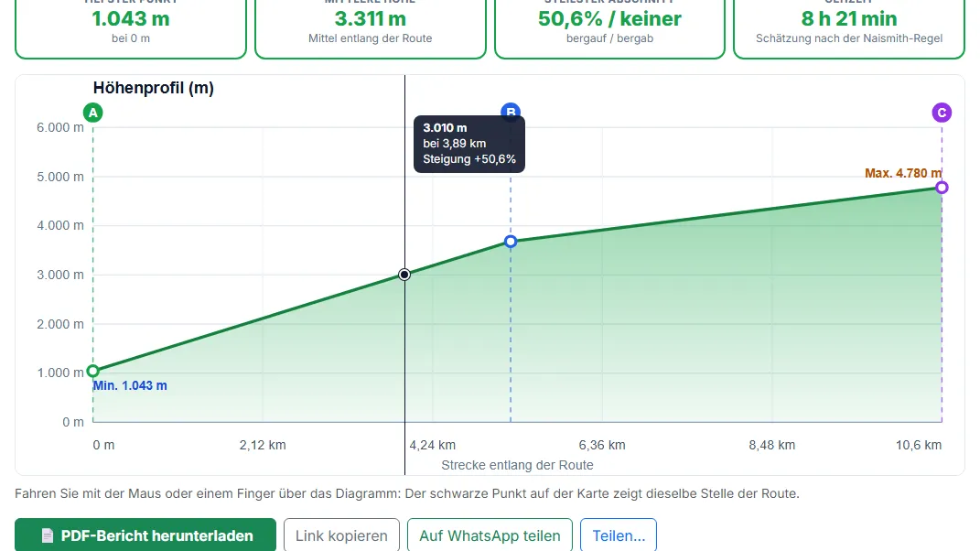
Task: Click the 'Strecke entlang der Route' axis label
Action: click(x=517, y=465)
